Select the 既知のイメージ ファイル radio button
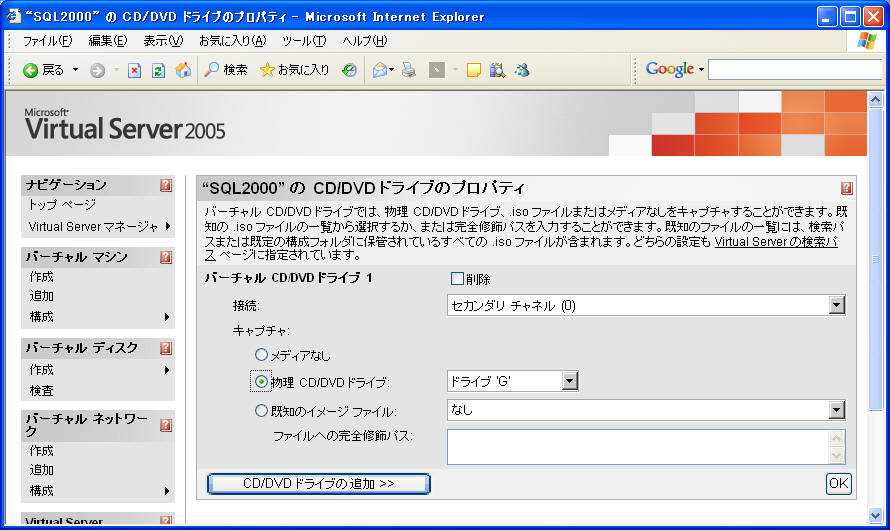This screenshot has width=890, height=530. click(261, 410)
